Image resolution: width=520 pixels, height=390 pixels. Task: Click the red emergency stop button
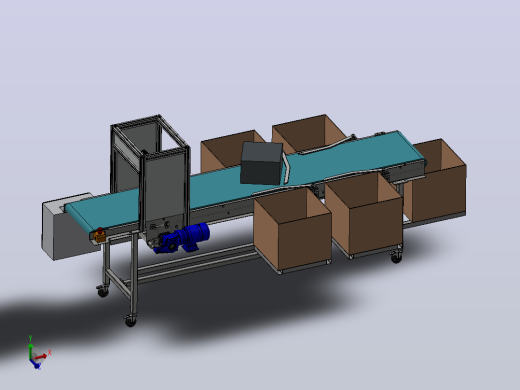[100, 230]
